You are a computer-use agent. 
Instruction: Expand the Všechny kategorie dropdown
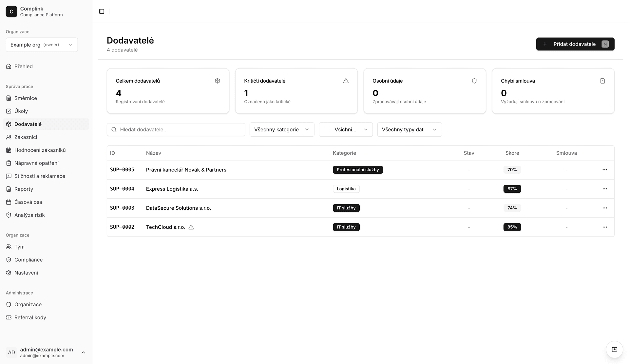pos(282,129)
